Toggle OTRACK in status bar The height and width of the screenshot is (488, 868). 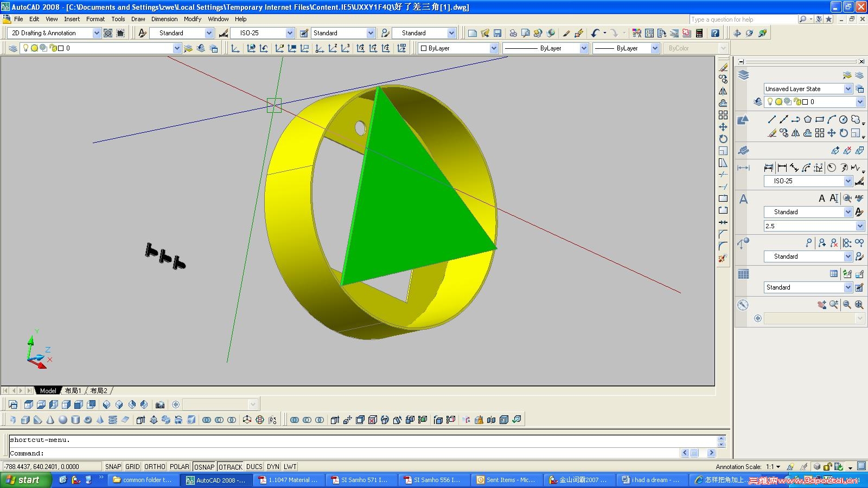click(231, 467)
